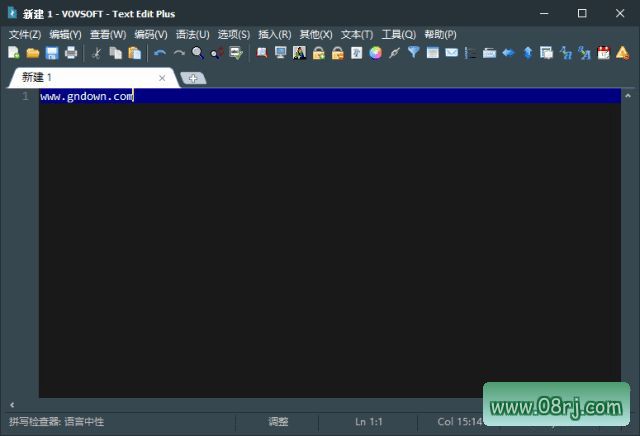Click line number 1 in the gutter
Viewport: 640px width, 436px height.
[25, 96]
